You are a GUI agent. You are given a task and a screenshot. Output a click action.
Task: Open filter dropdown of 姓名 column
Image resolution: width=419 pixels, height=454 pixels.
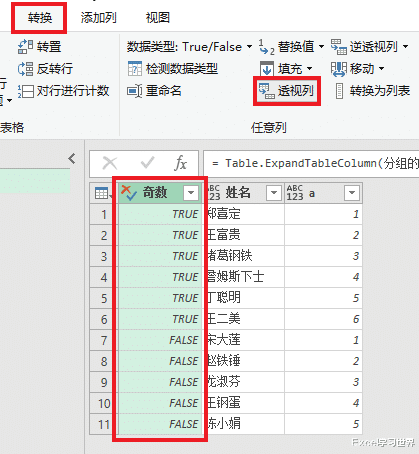click(274, 193)
